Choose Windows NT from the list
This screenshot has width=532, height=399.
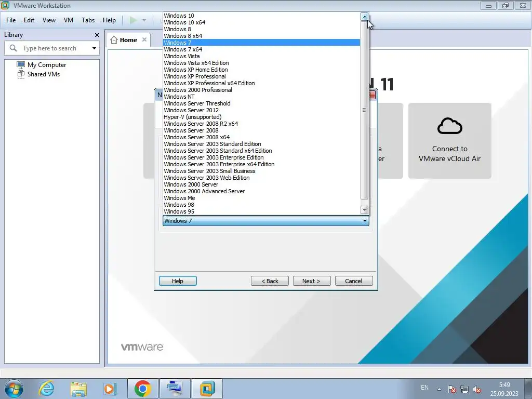click(262, 97)
